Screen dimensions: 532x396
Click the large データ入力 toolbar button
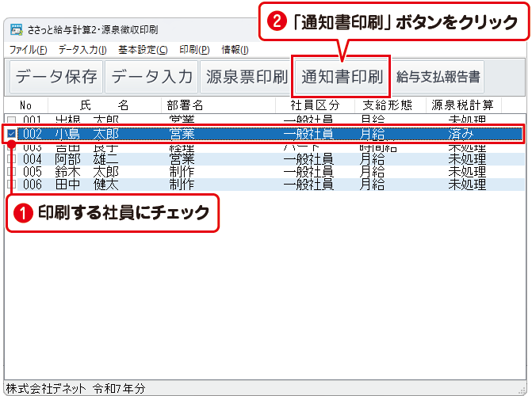coord(151,77)
